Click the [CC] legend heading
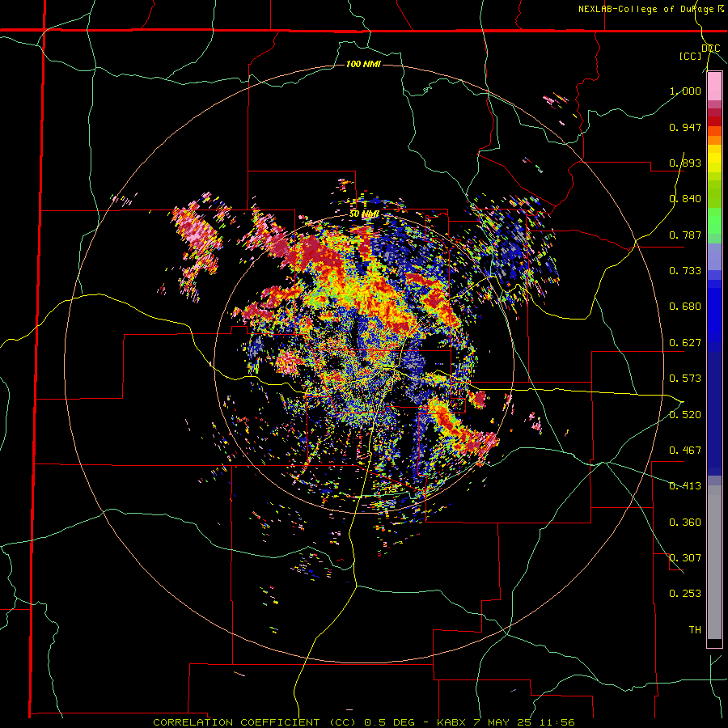728x728 pixels. click(x=691, y=56)
